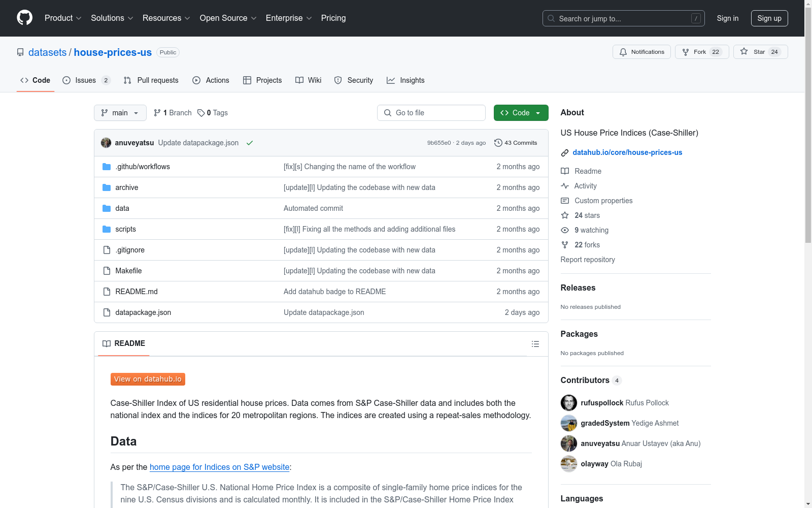Click rufuspollock's avatar
This screenshot has height=508, width=812.
click(569, 403)
